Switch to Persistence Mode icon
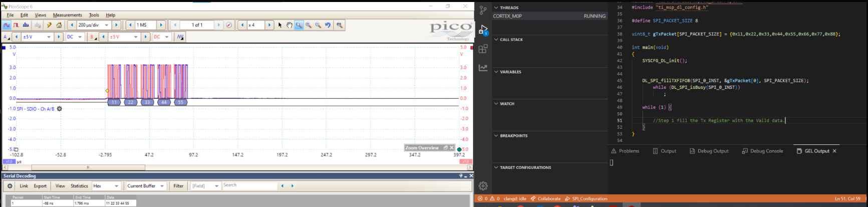 pyautogui.click(x=16, y=25)
